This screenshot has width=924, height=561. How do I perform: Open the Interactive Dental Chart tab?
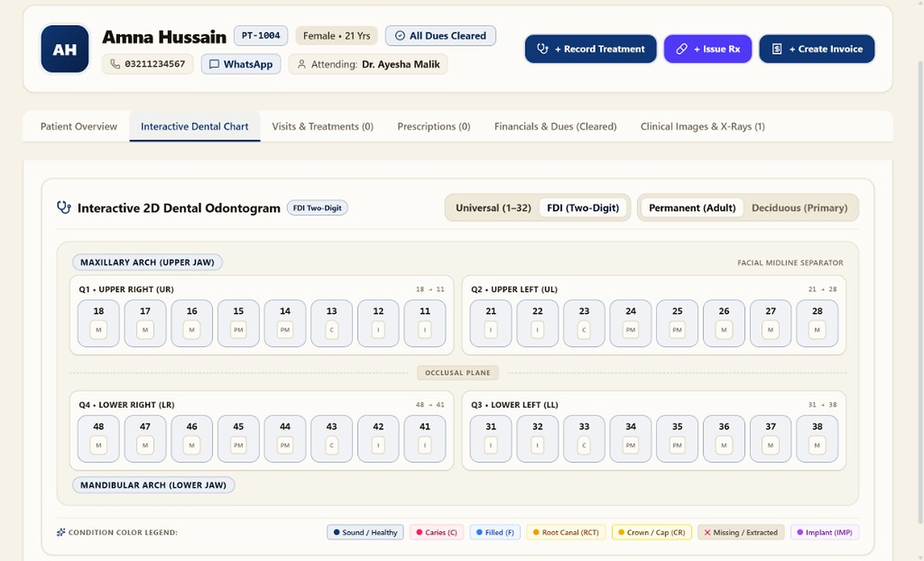(x=194, y=126)
